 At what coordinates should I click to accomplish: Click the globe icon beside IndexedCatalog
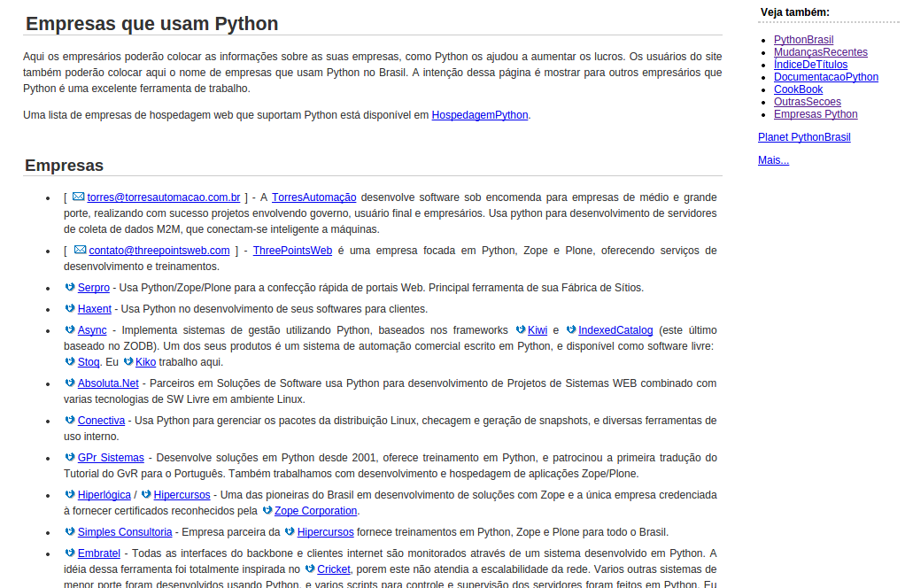tap(571, 329)
